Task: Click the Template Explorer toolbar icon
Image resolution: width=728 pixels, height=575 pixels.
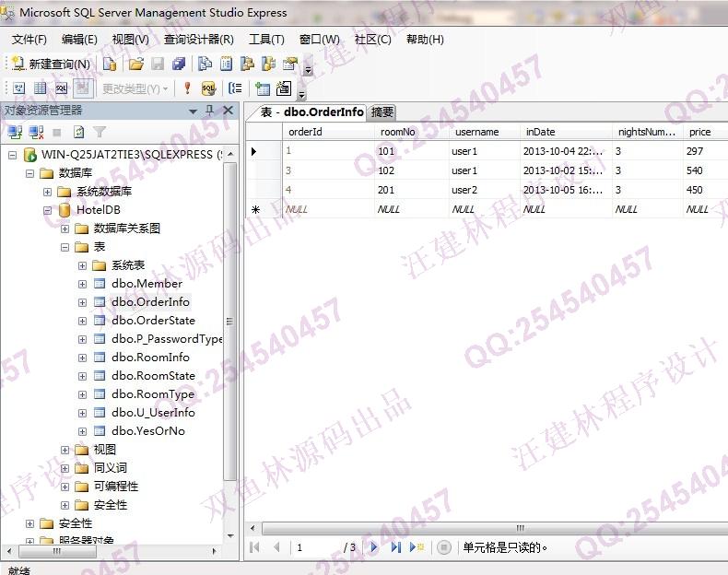Action: 269,64
